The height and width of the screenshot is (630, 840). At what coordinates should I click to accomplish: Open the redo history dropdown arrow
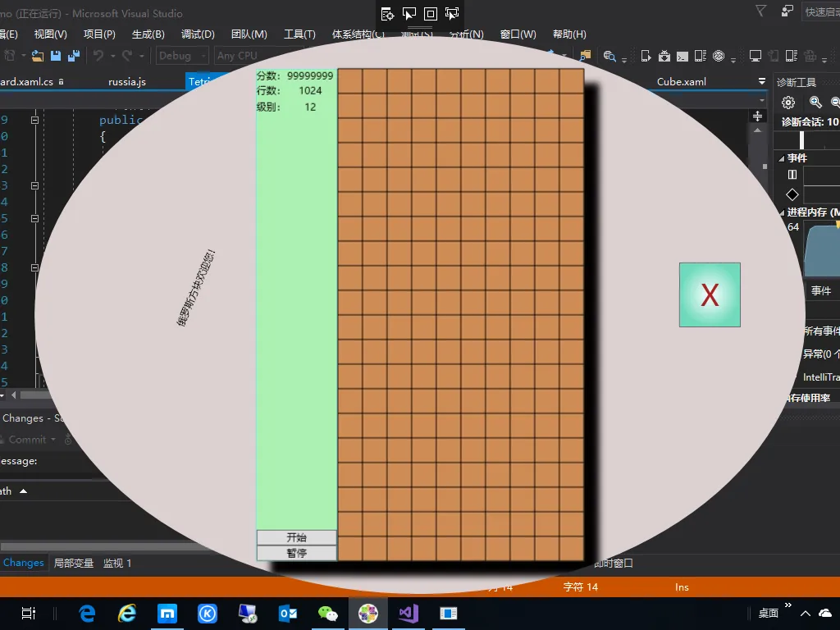[141, 56]
